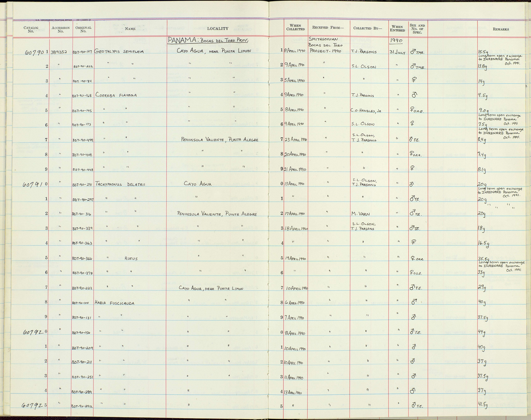Click the "♀ o.s.e." sex entry for BDT-90-378

(x=416, y=273)
